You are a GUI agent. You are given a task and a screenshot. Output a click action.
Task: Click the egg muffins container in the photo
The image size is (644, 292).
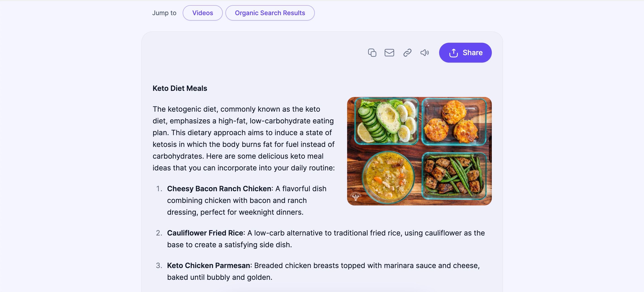[454, 122]
